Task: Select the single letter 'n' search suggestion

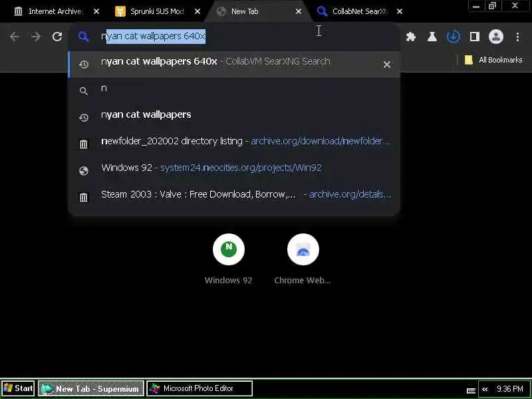Action: pos(234,90)
